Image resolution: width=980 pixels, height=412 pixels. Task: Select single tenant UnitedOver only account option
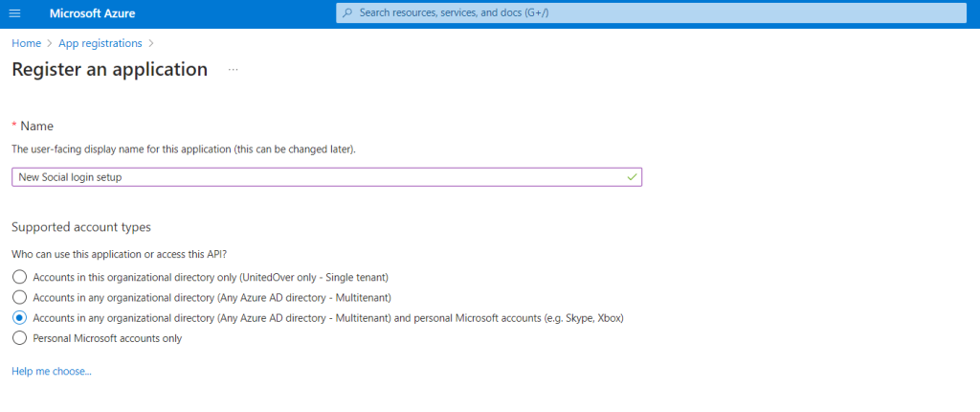[x=19, y=277]
